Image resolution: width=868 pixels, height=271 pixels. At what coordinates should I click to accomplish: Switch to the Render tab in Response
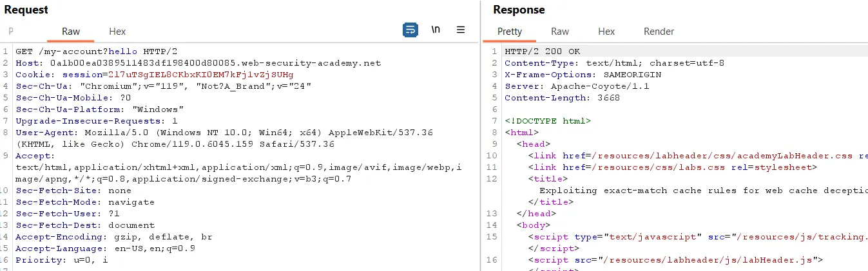(x=659, y=32)
